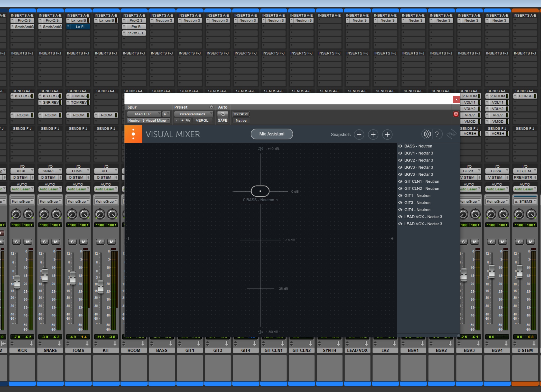Toggle visibility of GIT CLN1 - Neutron

click(x=400, y=181)
